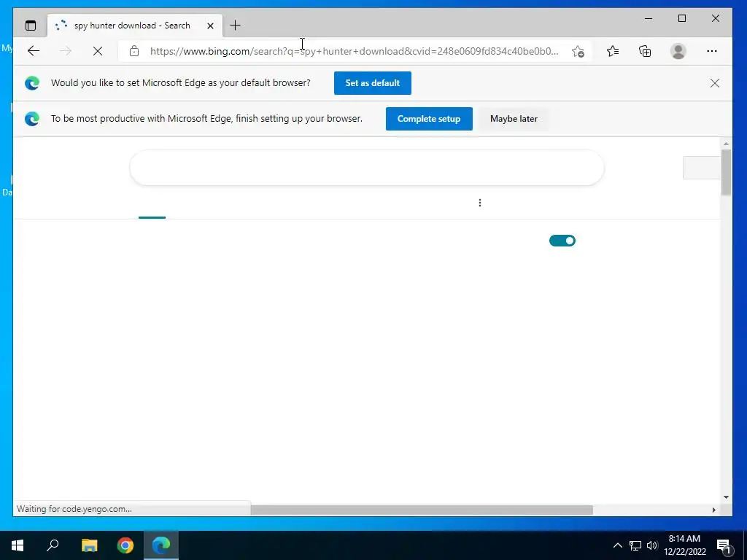Switch off the teal toggle on the page
747x560 pixels.
coord(562,241)
